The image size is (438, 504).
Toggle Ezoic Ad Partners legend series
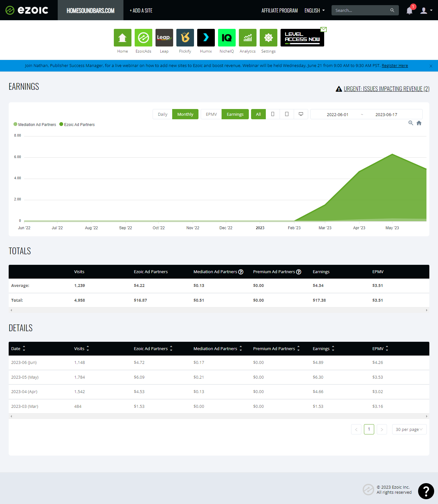coord(77,124)
